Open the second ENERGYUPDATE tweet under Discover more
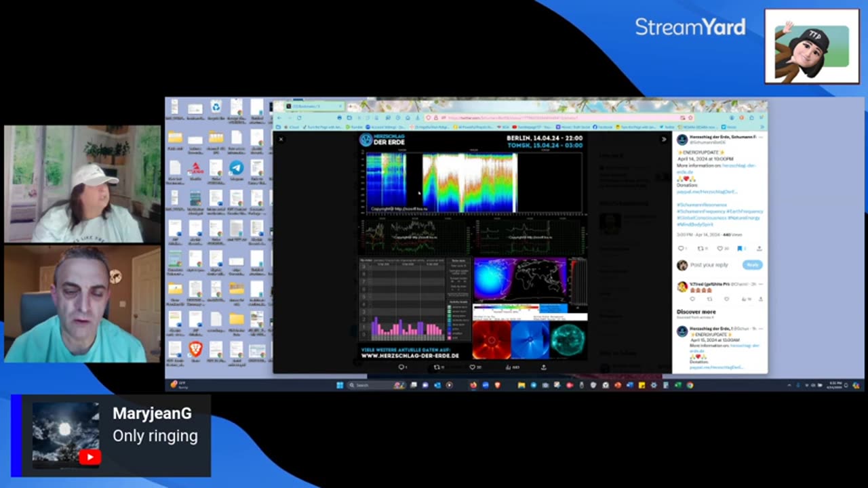Image resolution: width=868 pixels, height=488 pixels. click(x=721, y=348)
